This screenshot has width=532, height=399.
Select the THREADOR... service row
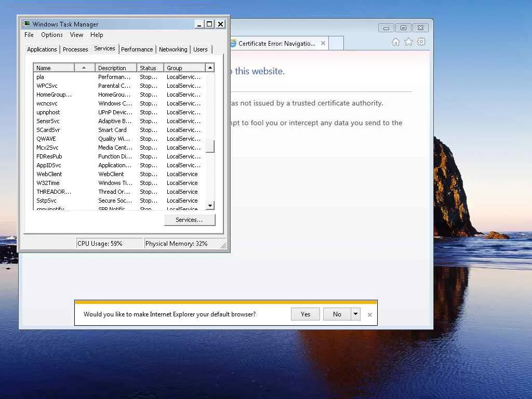119,192
